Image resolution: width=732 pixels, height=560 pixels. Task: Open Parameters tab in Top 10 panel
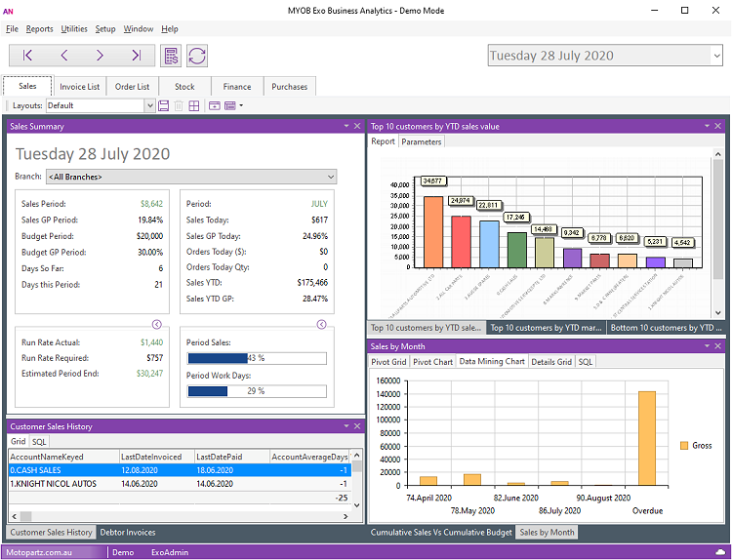point(421,141)
